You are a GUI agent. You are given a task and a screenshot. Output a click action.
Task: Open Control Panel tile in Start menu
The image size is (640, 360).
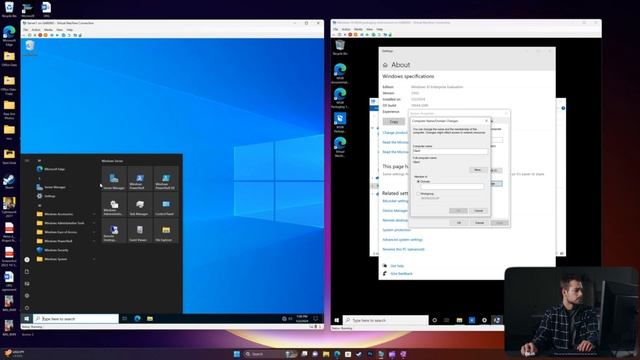[x=165, y=204]
